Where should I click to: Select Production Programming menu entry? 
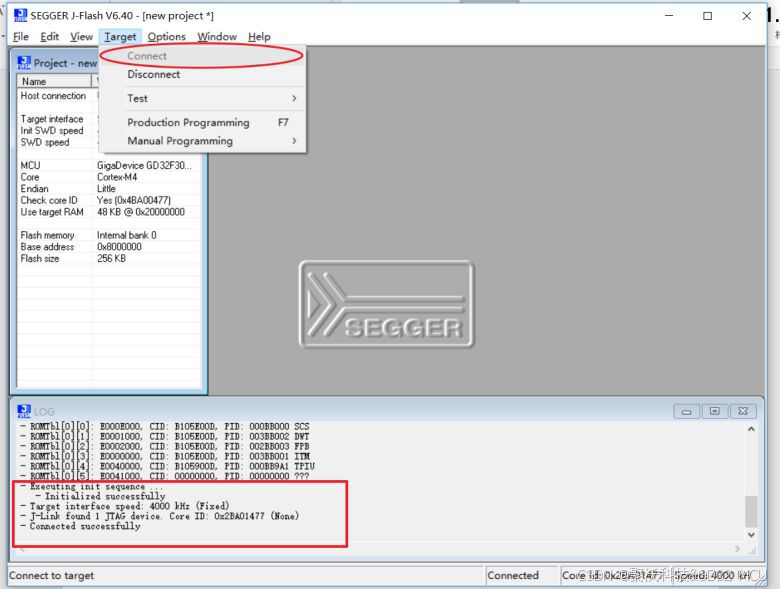(189, 122)
